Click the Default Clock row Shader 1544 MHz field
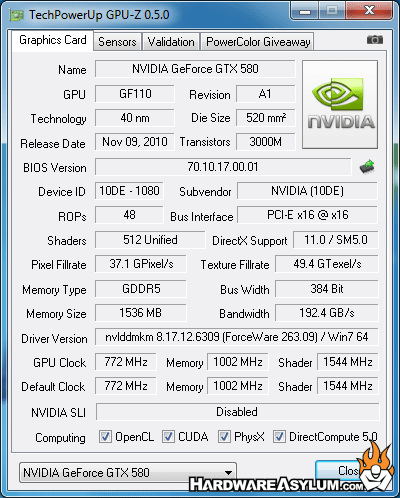The width and height of the screenshot is (400, 498). 348,386
